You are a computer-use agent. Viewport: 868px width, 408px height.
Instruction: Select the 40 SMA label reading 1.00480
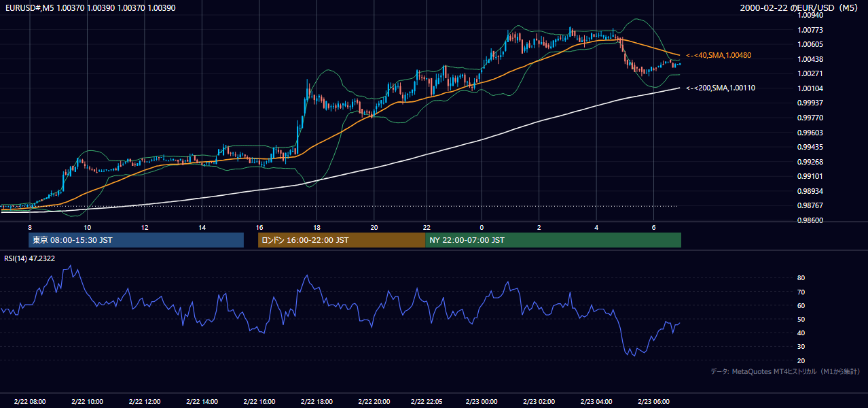point(719,55)
